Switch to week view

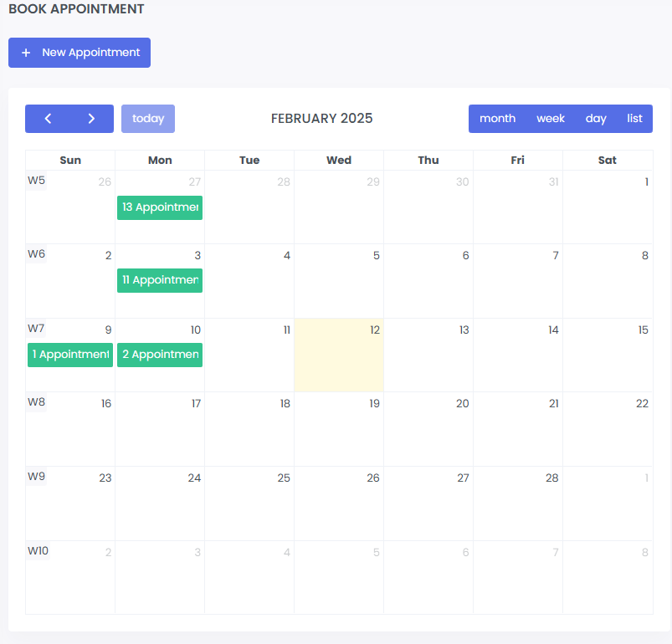coord(551,119)
